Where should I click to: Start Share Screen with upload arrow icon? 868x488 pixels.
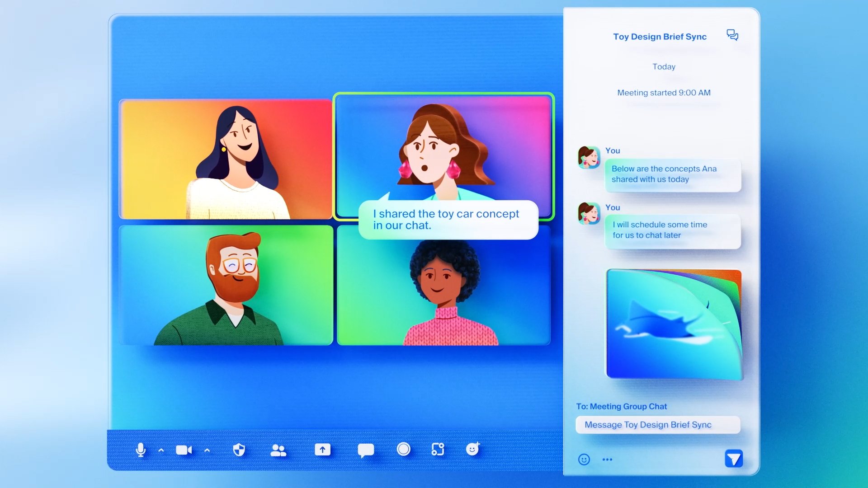pos(323,450)
